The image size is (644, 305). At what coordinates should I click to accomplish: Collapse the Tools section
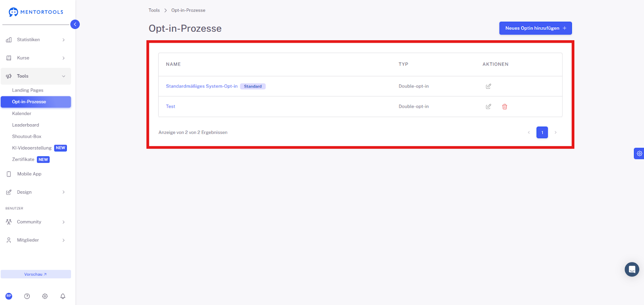click(x=36, y=76)
